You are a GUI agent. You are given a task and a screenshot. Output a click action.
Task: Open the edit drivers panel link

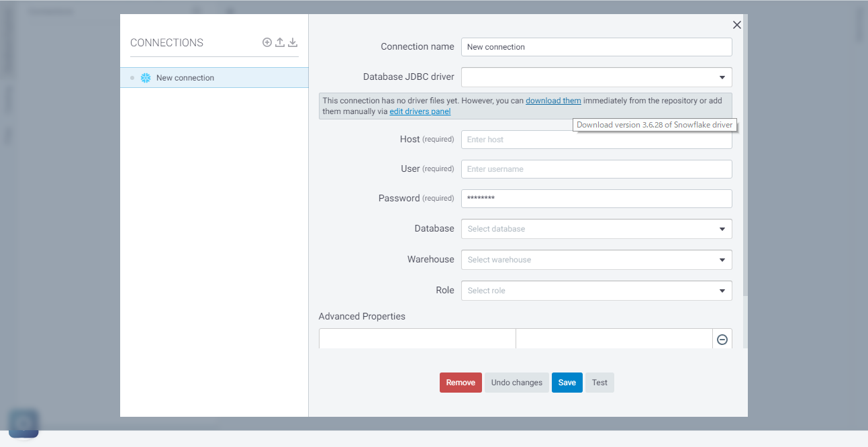tap(420, 111)
